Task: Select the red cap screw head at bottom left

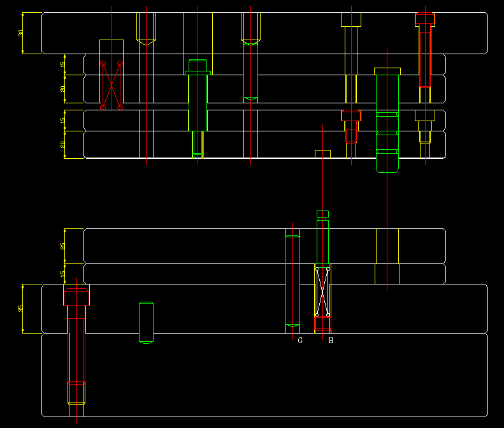Action: tap(76, 296)
